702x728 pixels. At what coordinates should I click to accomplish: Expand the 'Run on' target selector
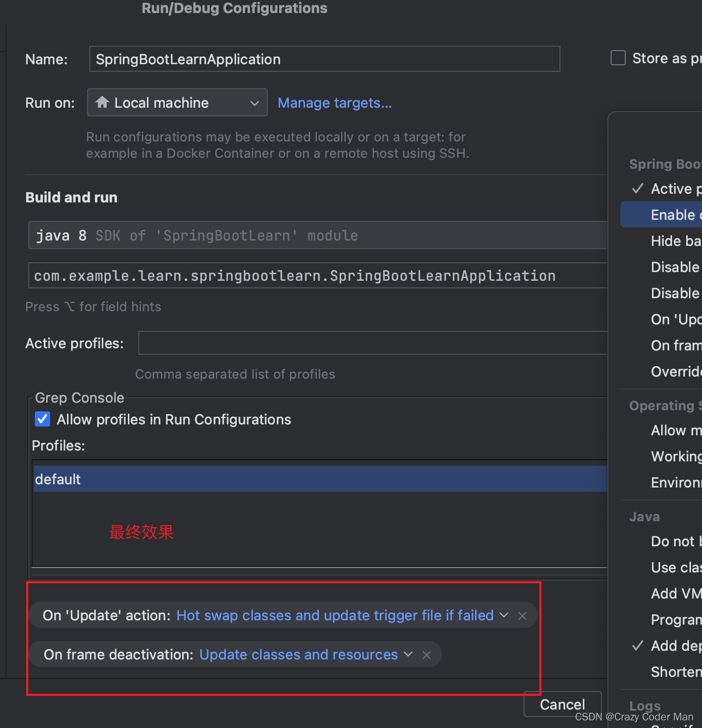254,102
